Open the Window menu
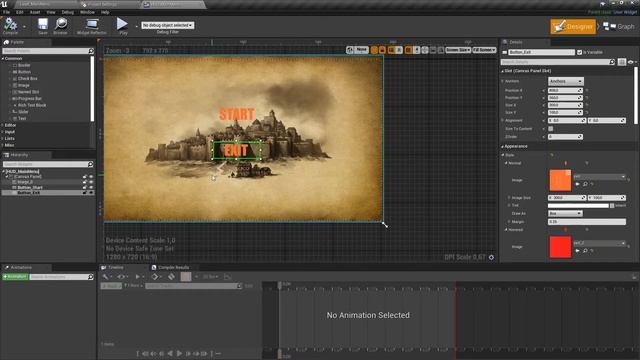Image resolution: width=640 pixels, height=360 pixels. pos(87,12)
